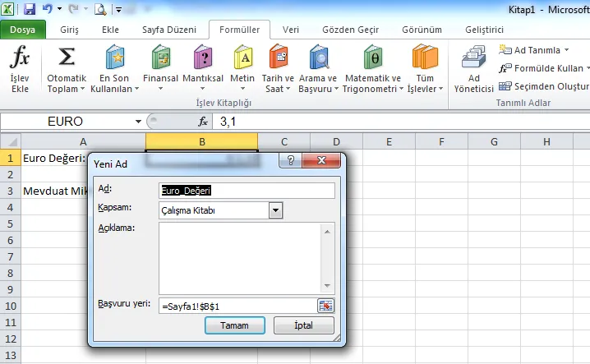590x364 pixels.
Task: Open the Otomatik Toplam sigma icon
Action: coord(67,59)
